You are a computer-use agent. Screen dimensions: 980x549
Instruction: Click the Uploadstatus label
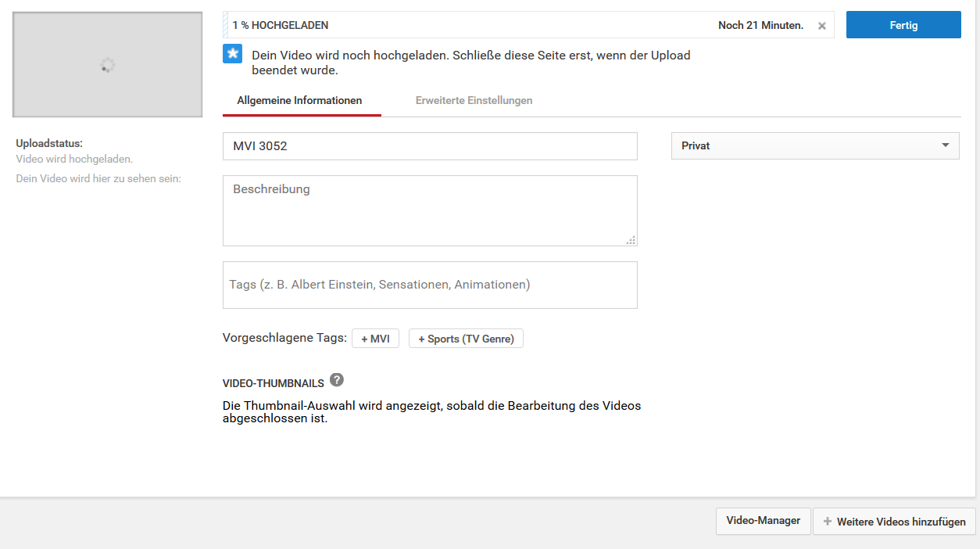pos(49,143)
